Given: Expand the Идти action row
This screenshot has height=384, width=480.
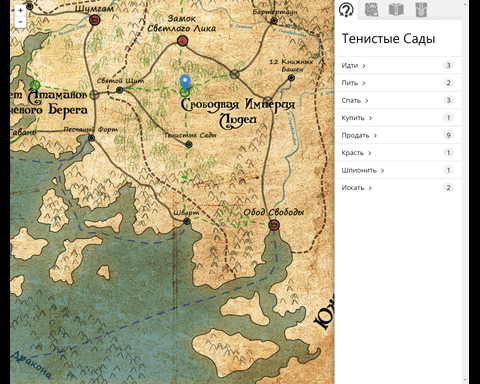Looking at the screenshot, I should pos(398,65).
